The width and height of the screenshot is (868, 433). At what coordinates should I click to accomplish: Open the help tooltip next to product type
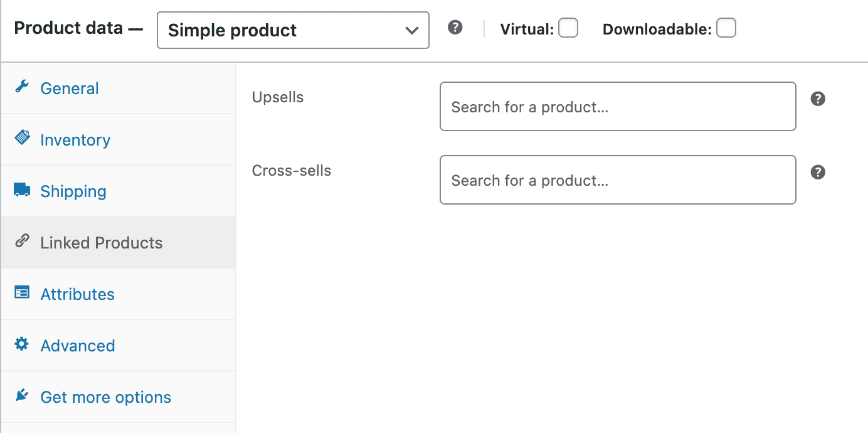click(455, 28)
